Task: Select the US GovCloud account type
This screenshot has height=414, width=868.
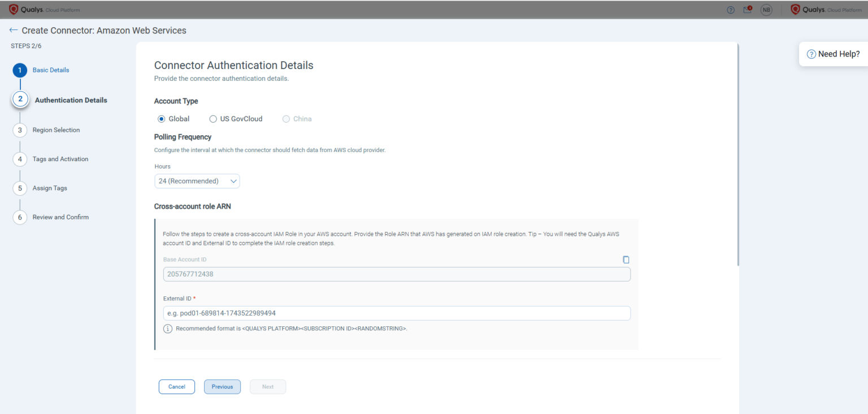Action: 213,119
